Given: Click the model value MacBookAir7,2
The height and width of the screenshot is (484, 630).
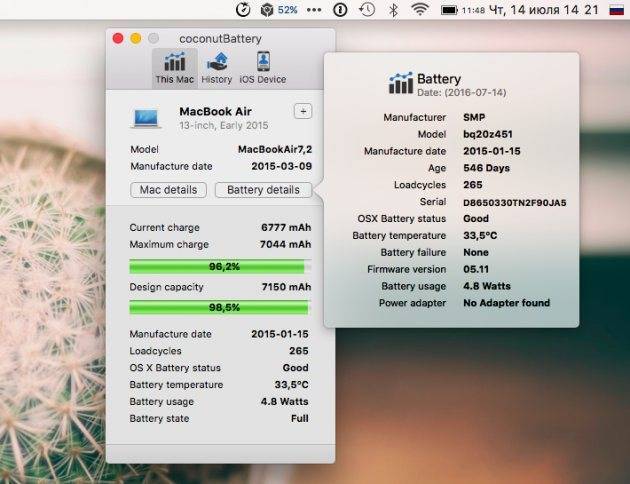Looking at the screenshot, I should click(x=275, y=149).
